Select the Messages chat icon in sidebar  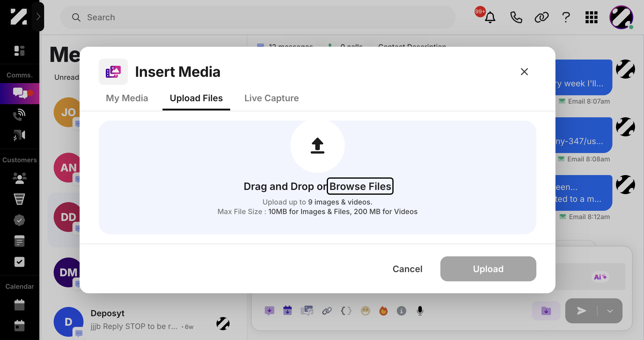(x=20, y=93)
